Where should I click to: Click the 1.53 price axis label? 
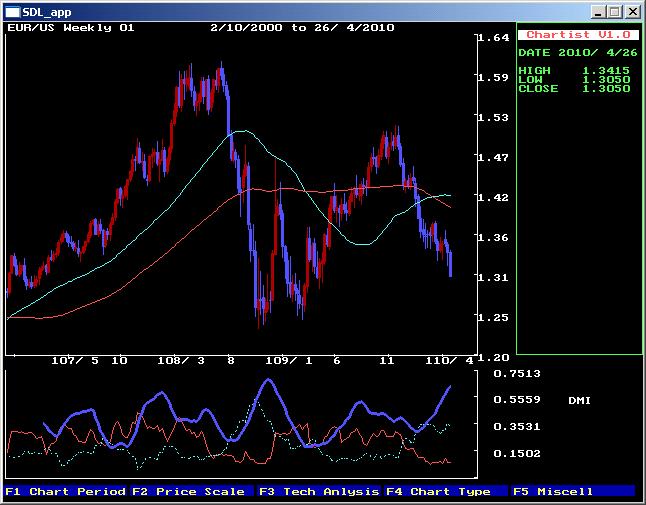[494, 117]
